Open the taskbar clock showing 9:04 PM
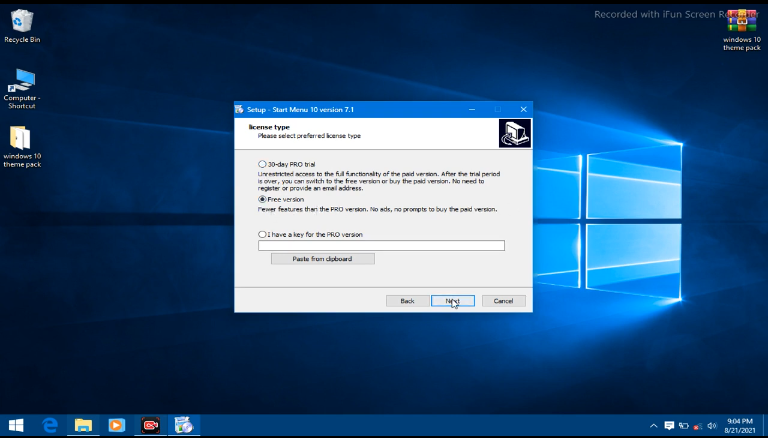The width and height of the screenshot is (768, 438). 740,425
